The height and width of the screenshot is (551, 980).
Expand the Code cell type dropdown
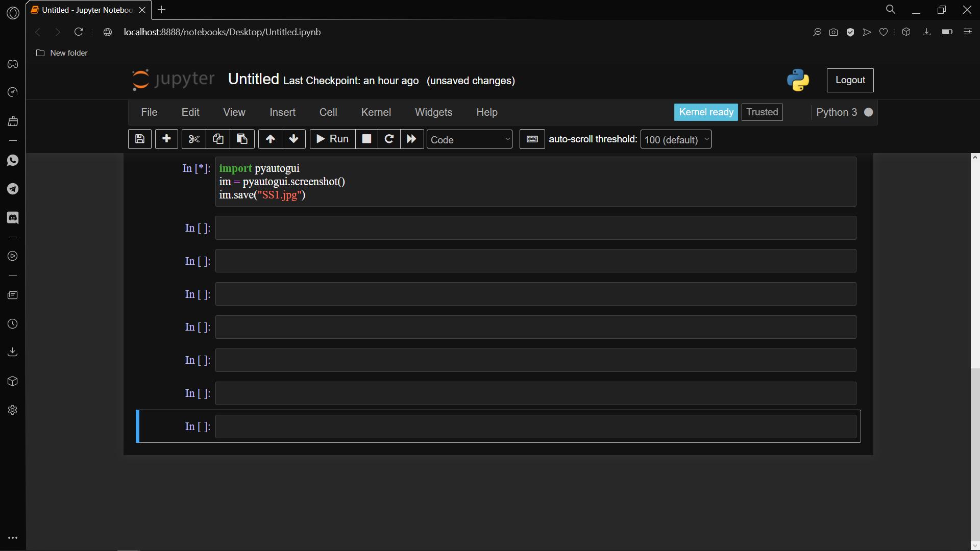point(469,139)
